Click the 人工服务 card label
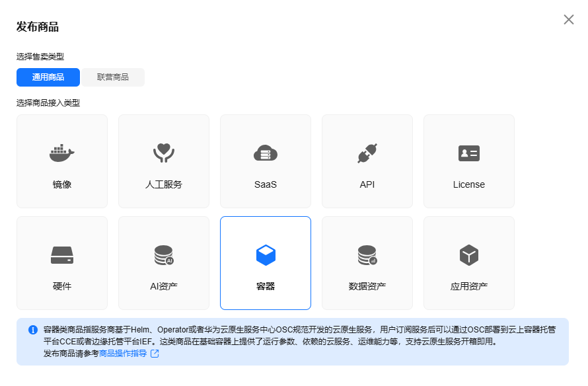Image resolution: width=588 pixels, height=386 pixels. pyautogui.click(x=164, y=184)
